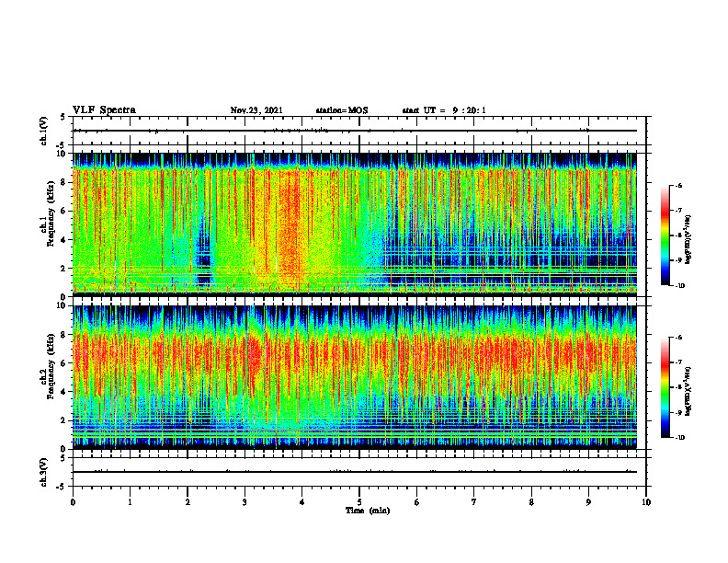This screenshot has height=563, width=728.
Task: Click the date text "Nov.23, 2021"
Action: pos(256,110)
